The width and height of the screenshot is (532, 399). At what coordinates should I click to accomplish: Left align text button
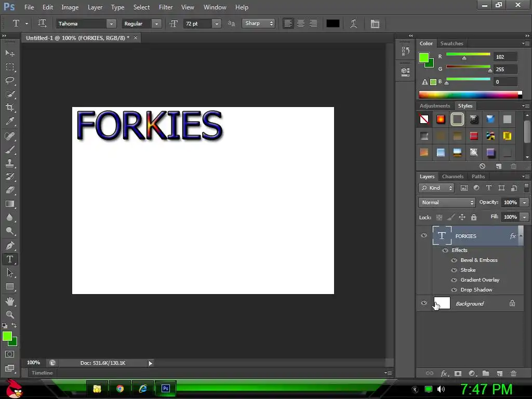[288, 23]
